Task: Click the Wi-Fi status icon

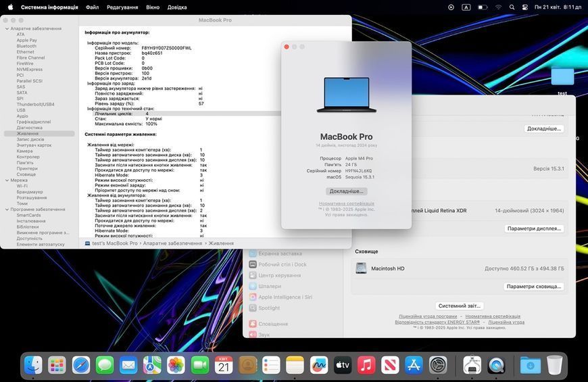Action: point(498,7)
